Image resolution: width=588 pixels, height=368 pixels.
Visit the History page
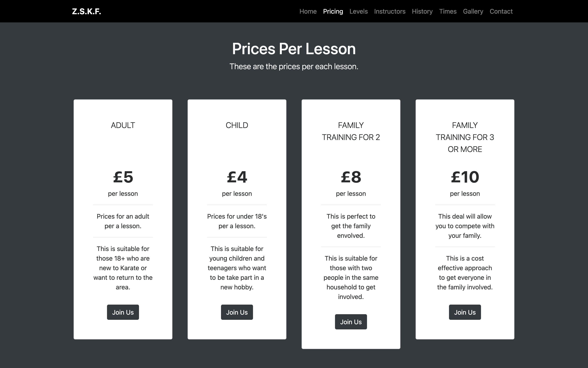click(422, 11)
